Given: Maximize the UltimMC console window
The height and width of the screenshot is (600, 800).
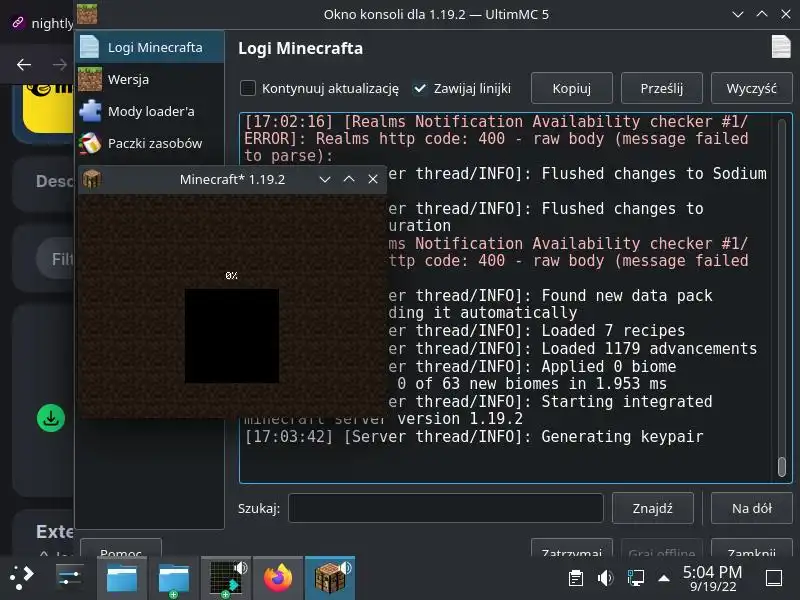Looking at the screenshot, I should (x=762, y=14).
